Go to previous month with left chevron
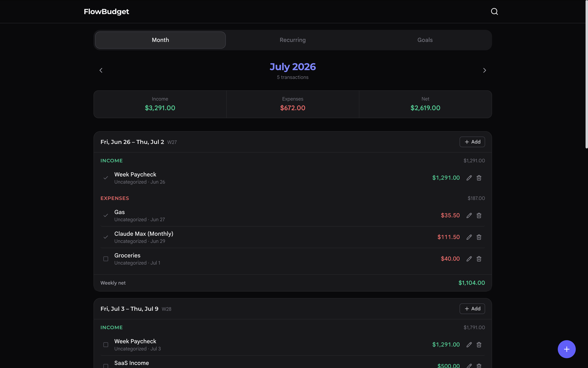Viewport: 588px width, 368px height. (x=101, y=70)
